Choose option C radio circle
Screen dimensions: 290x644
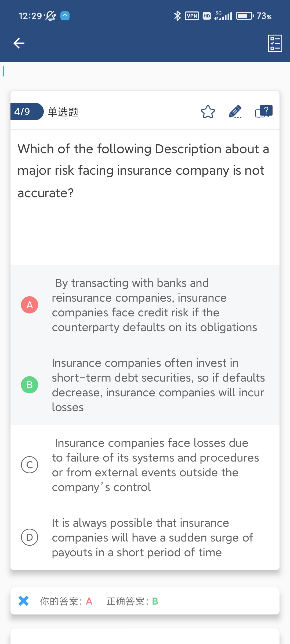click(30, 465)
